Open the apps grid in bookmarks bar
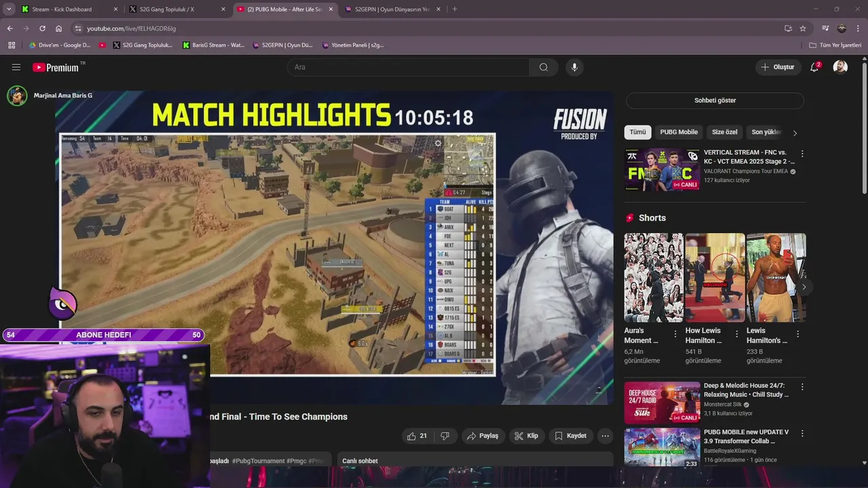 point(12,45)
